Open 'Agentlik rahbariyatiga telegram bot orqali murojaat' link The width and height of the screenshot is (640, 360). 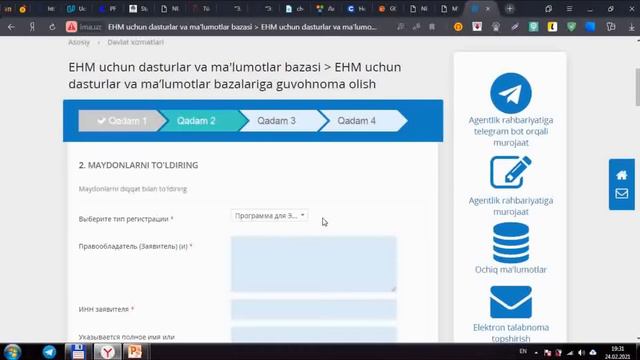tap(511, 131)
